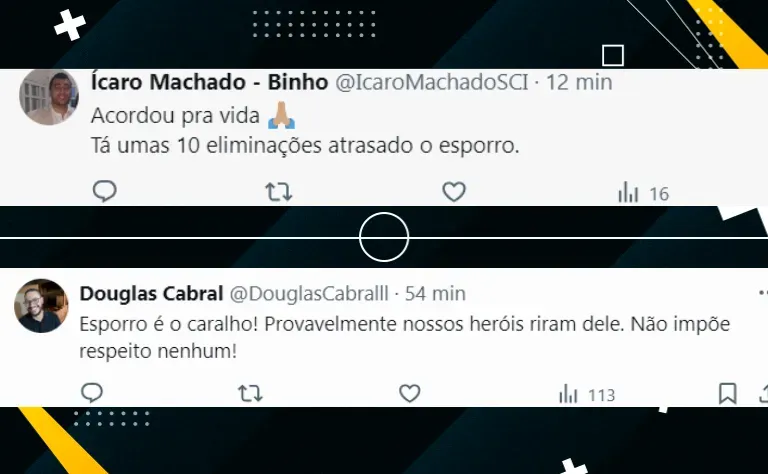Like the 'Esporro é o caralho' tweet
This screenshot has height=474, width=768.
(409, 393)
